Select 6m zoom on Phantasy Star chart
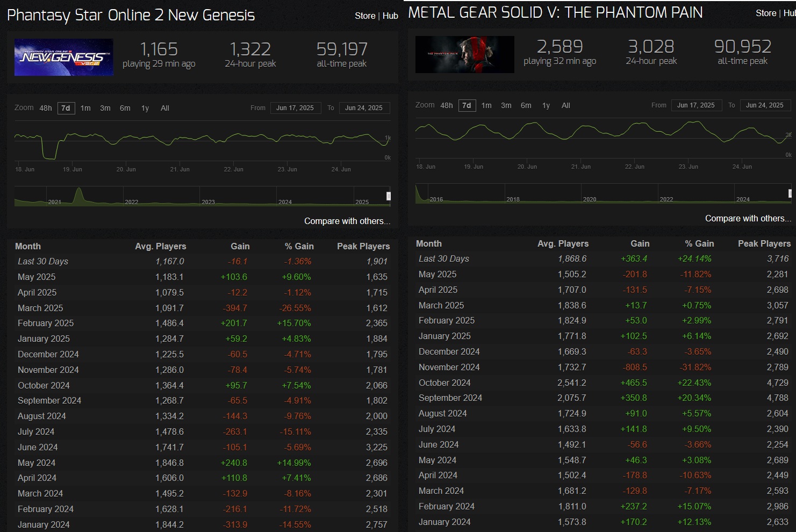Screen dimensions: 796x532 click(125, 108)
